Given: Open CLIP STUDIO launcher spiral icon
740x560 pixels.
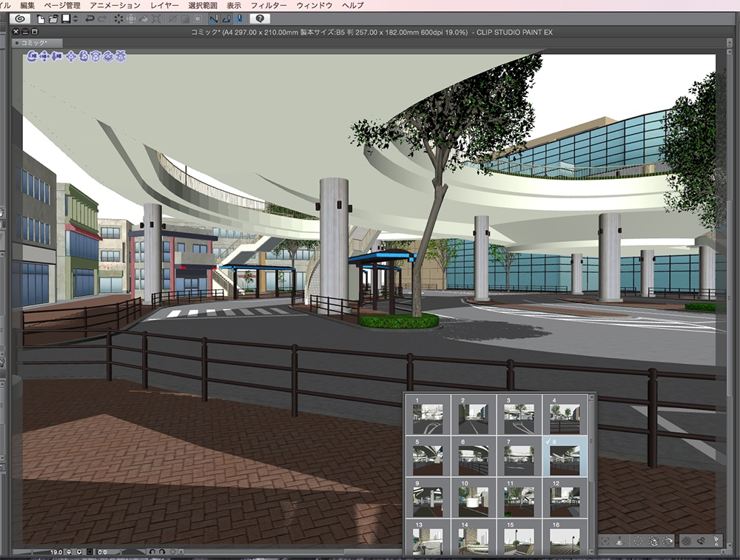Looking at the screenshot, I should point(20,19).
